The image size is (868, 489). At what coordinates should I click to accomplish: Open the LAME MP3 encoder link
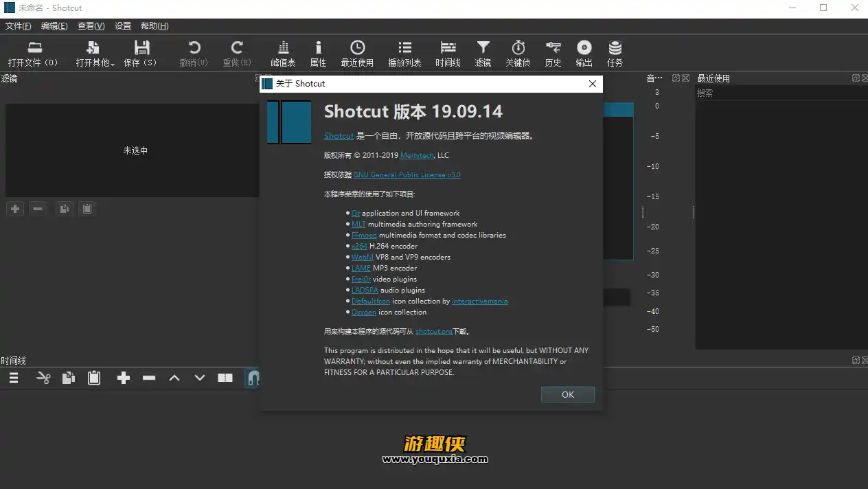361,268
